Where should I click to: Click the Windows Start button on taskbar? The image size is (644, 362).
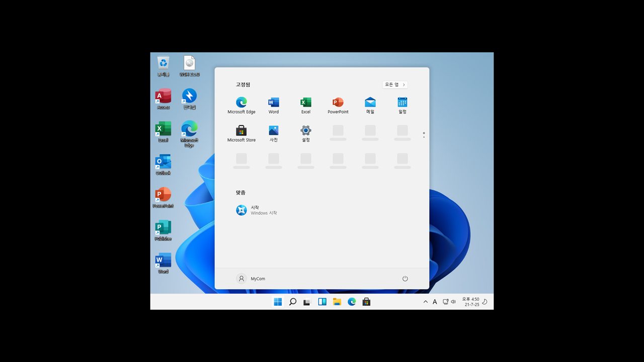(278, 302)
